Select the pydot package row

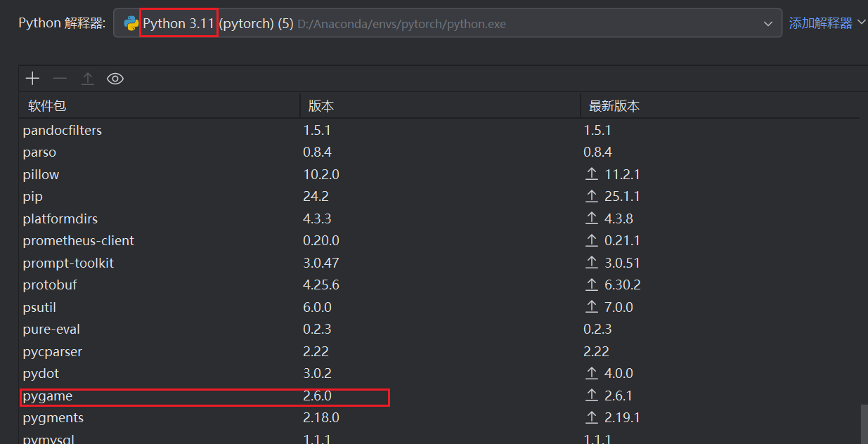pos(439,374)
